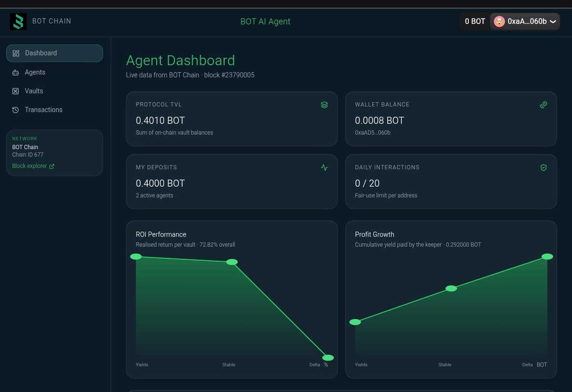572x392 pixels.
Task: Open the Vaults menu item
Action: click(x=54, y=91)
